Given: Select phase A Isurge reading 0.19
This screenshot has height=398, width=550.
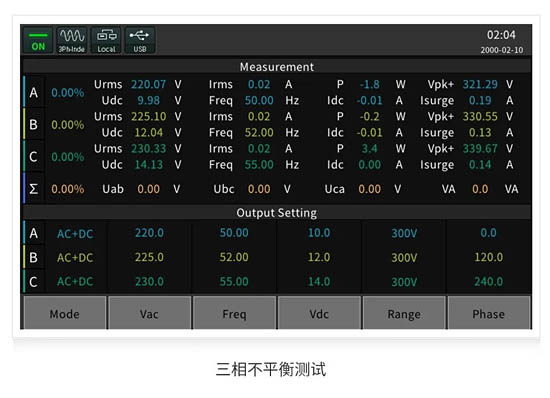Looking at the screenshot, I should coord(480,101).
